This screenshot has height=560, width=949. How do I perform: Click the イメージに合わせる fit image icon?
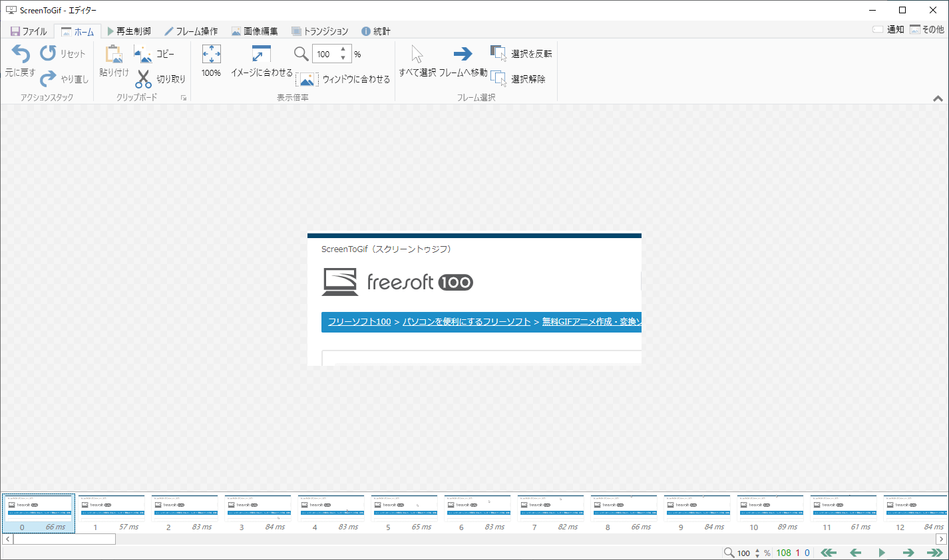(262, 54)
